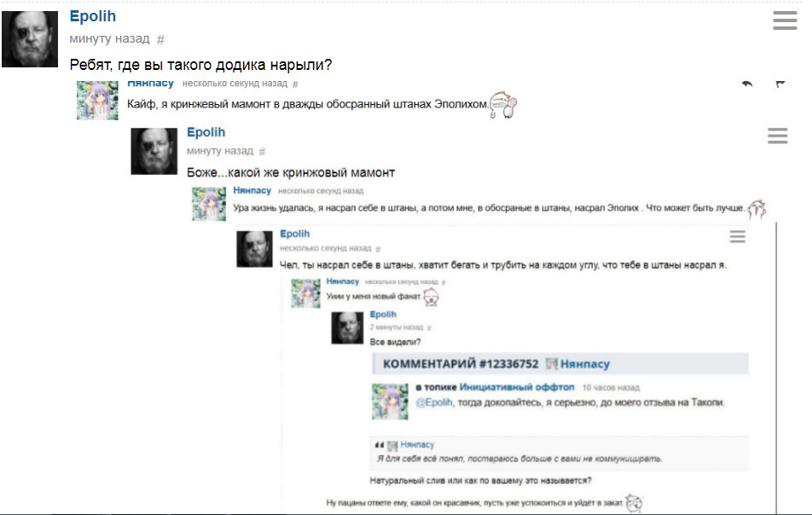Click reply arrow icon on Няяпасу comment

point(747,84)
